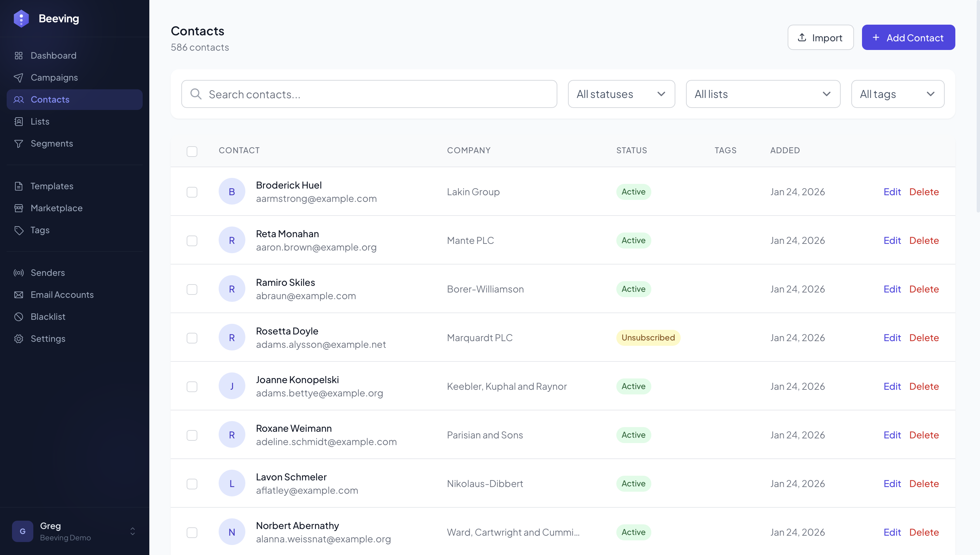980x555 pixels.
Task: Expand the All lists dropdown
Action: pos(763,94)
